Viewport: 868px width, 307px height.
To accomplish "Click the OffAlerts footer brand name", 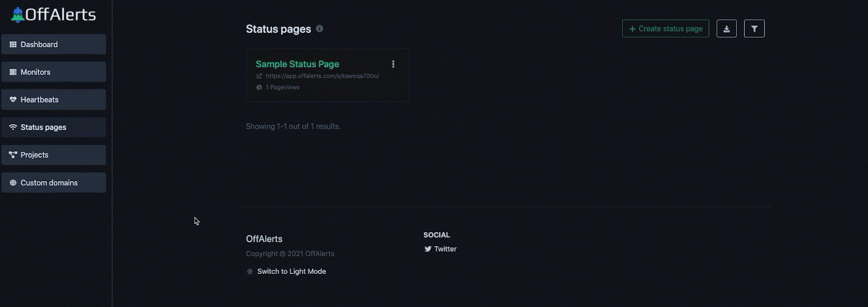I will pyautogui.click(x=264, y=239).
